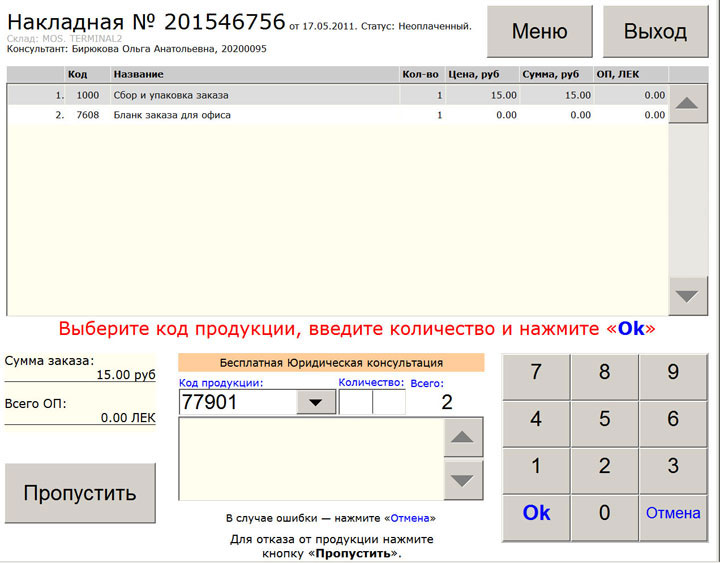720x563 pixels.
Task: Click the order total 15.00 руб
Action: (x=126, y=375)
